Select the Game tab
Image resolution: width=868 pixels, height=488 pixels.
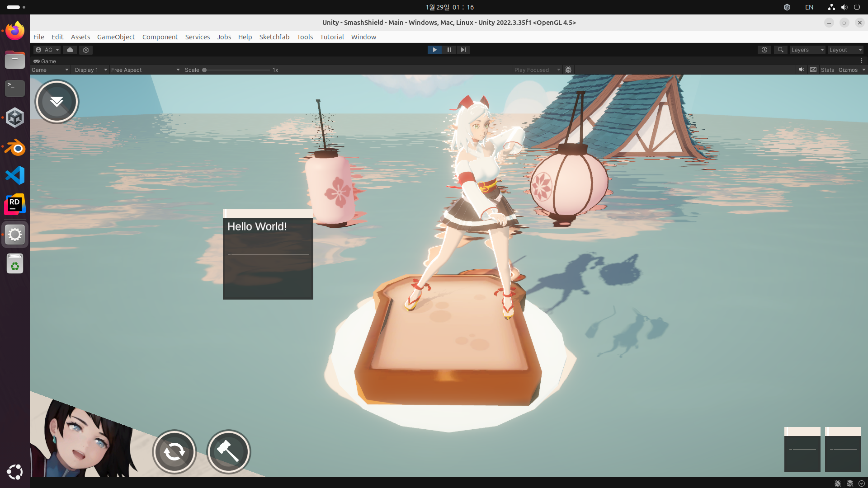tap(45, 61)
